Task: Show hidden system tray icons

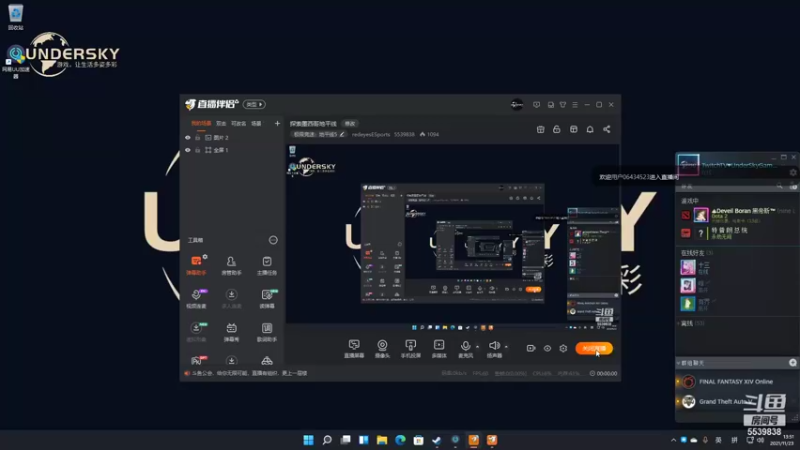Action: point(673,440)
